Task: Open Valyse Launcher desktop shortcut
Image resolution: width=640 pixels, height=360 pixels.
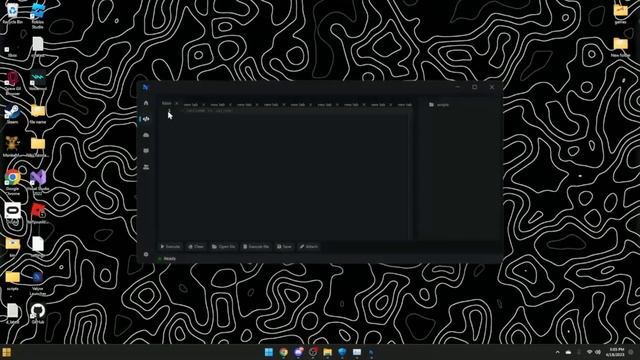Action: click(x=38, y=283)
